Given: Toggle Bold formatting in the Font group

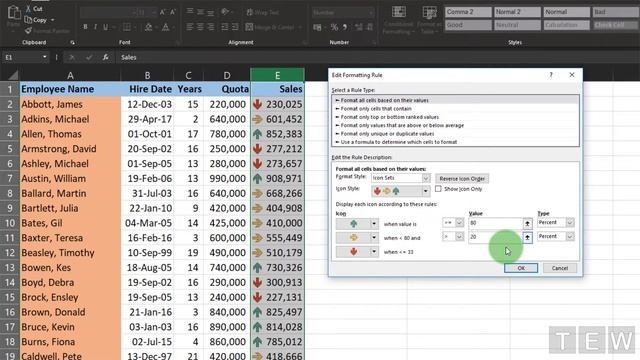Looking at the screenshot, I should [x=85, y=27].
